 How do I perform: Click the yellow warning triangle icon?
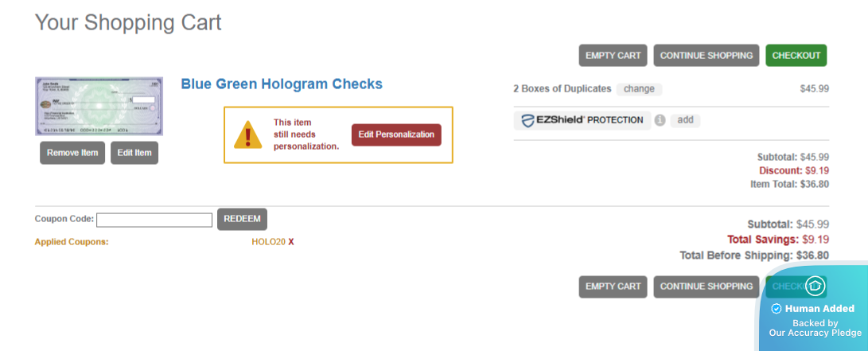coord(247,135)
